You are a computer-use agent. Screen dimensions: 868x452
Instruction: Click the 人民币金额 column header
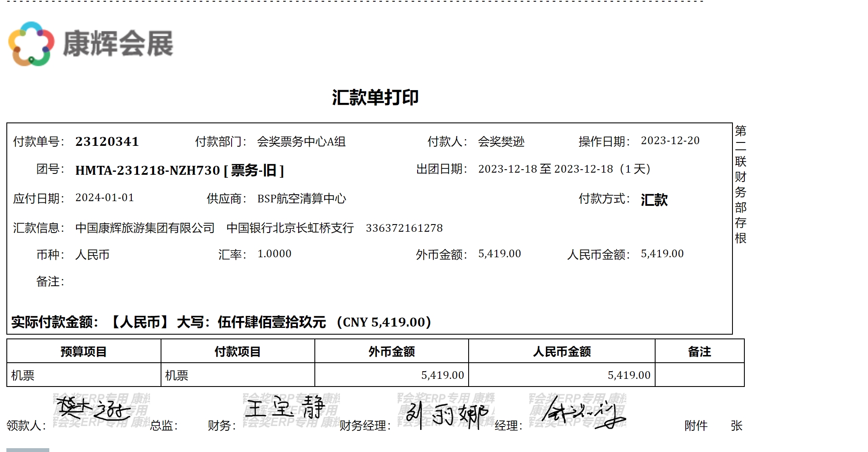coord(562,352)
